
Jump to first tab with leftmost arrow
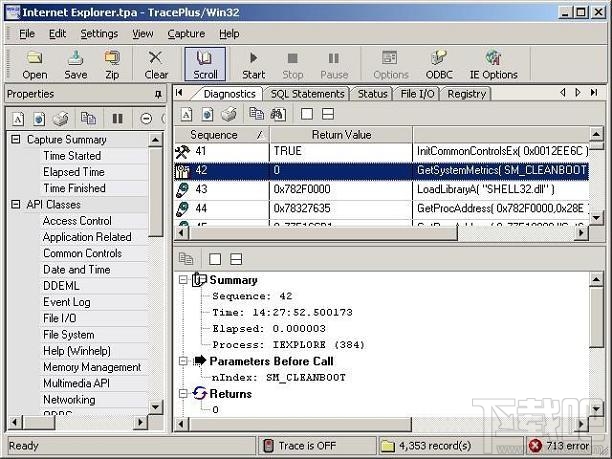pyautogui.click(x=179, y=93)
